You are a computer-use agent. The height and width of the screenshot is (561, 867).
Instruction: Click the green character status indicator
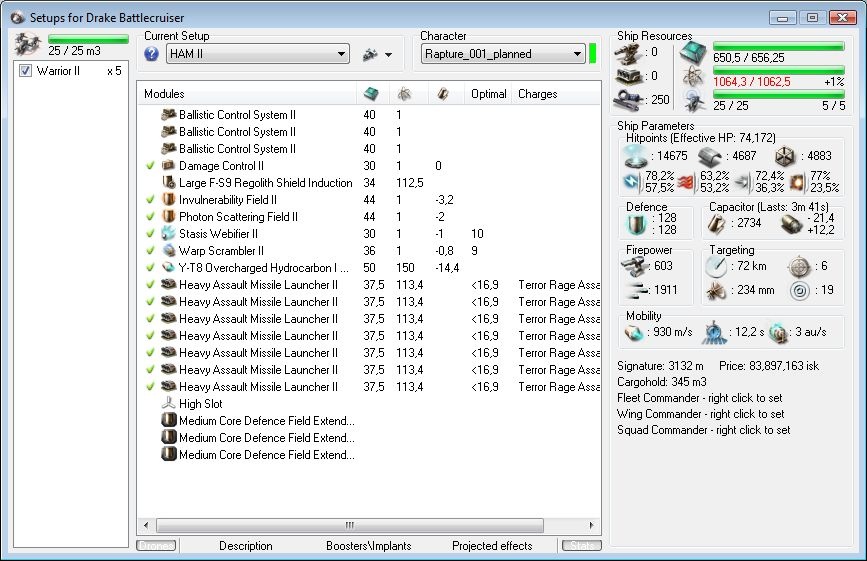(593, 54)
